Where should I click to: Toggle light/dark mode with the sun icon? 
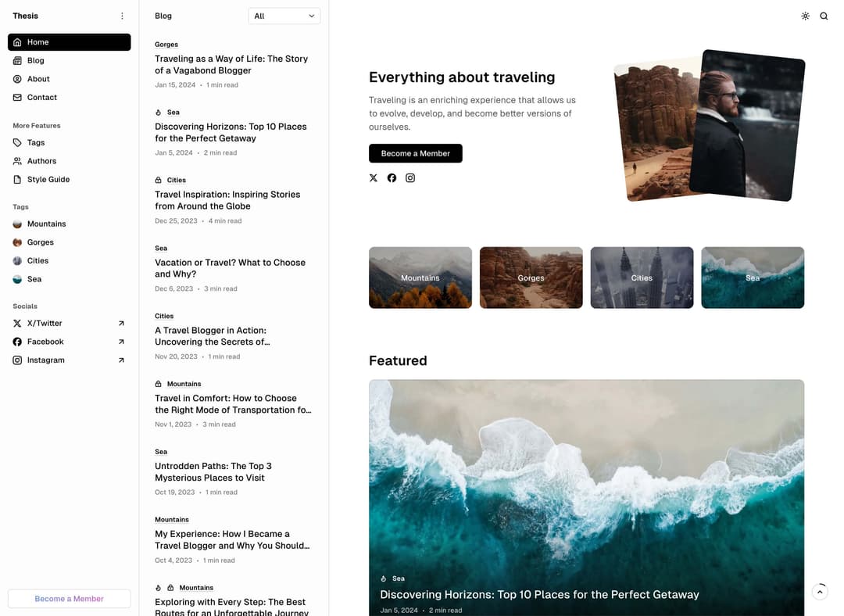coord(805,16)
